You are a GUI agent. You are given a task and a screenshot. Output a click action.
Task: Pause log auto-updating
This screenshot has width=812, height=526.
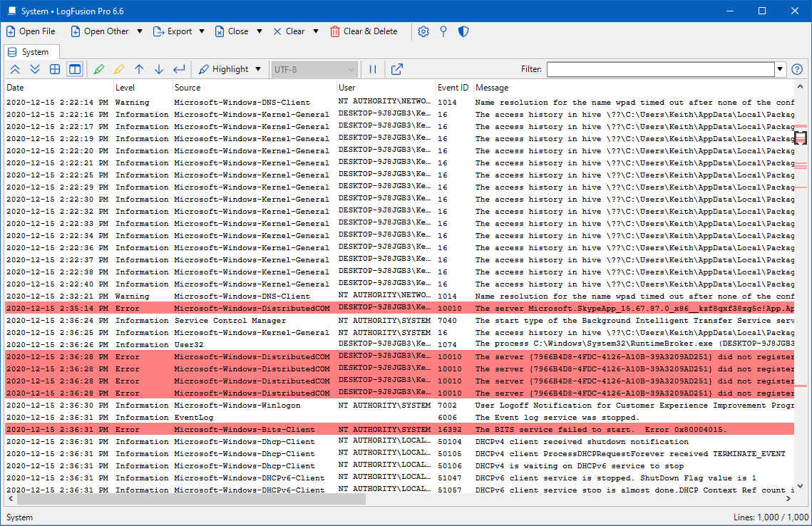(372, 69)
